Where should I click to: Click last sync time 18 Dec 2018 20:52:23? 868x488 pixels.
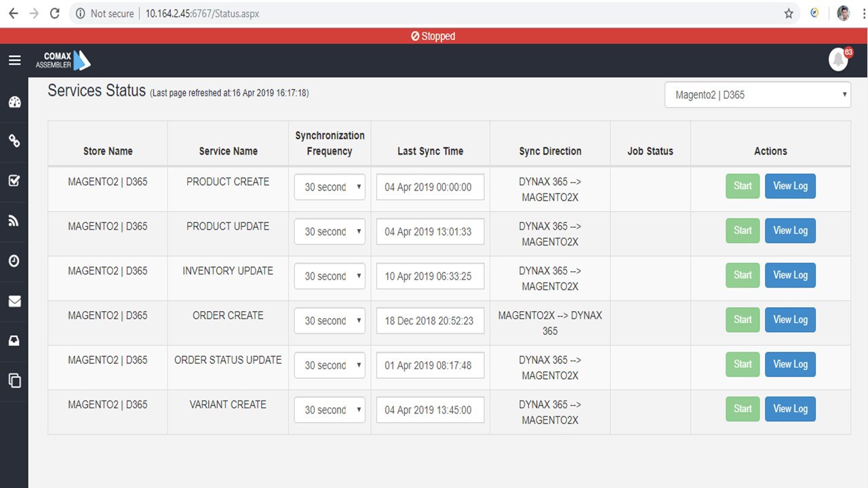pyautogui.click(x=431, y=321)
